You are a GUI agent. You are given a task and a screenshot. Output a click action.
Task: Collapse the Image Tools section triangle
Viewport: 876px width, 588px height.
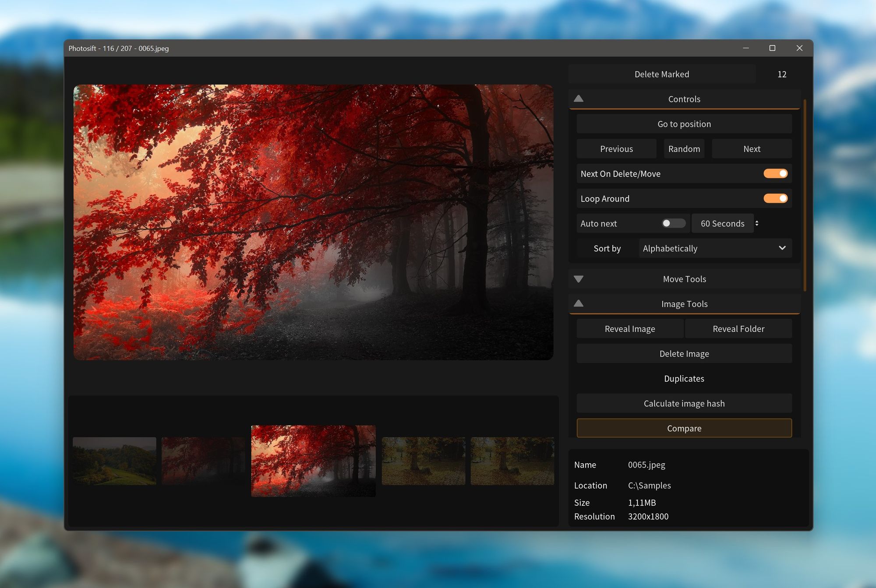pyautogui.click(x=579, y=303)
